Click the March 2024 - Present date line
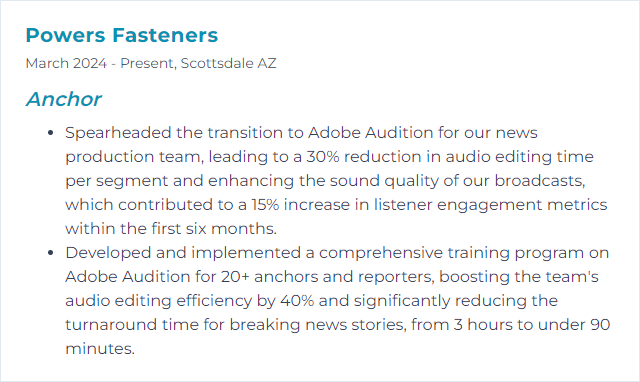 coord(151,63)
